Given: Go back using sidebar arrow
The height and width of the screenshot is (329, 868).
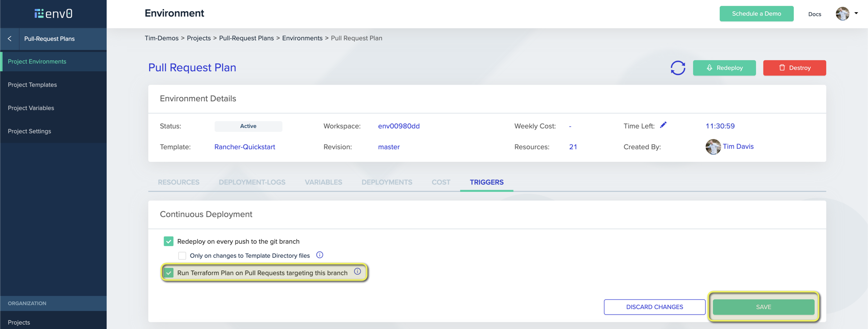Looking at the screenshot, I should coord(10,39).
